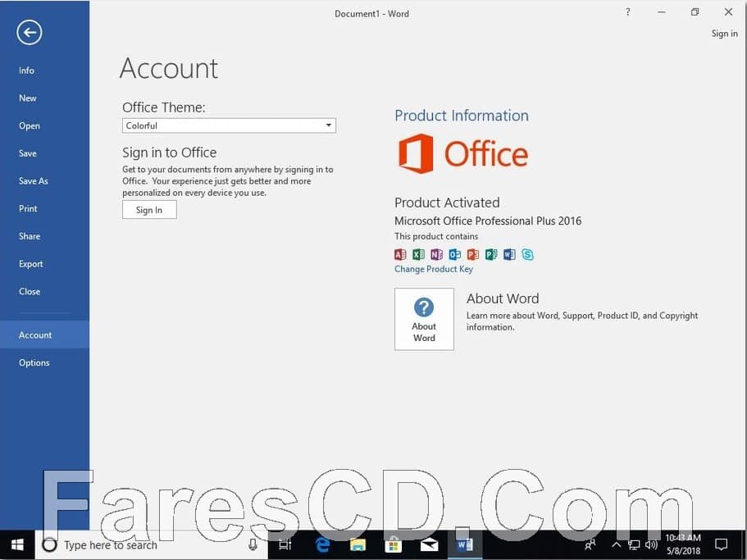Click the Type here to search box

pos(152,544)
